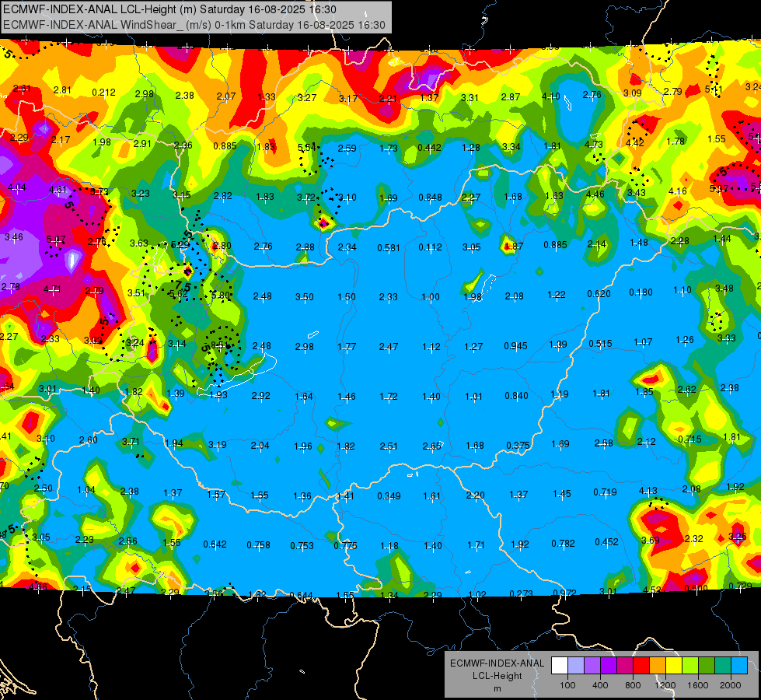Click the grid value "0.442"
This screenshot has height=700, width=761.
[x=430, y=148]
